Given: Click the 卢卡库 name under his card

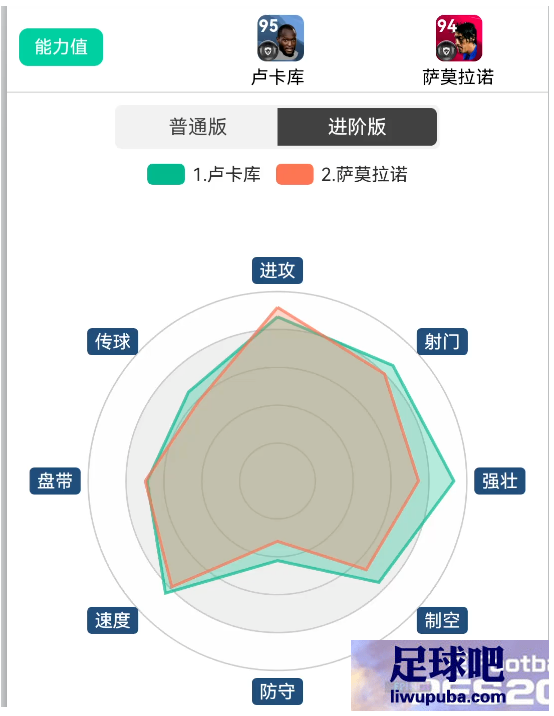Looking at the screenshot, I should 278,77.
